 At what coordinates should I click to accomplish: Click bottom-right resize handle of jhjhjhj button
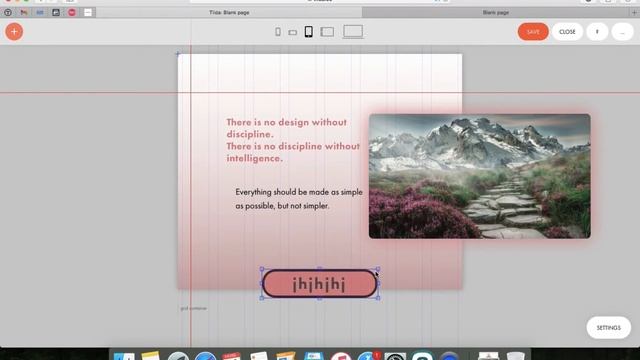378,298
